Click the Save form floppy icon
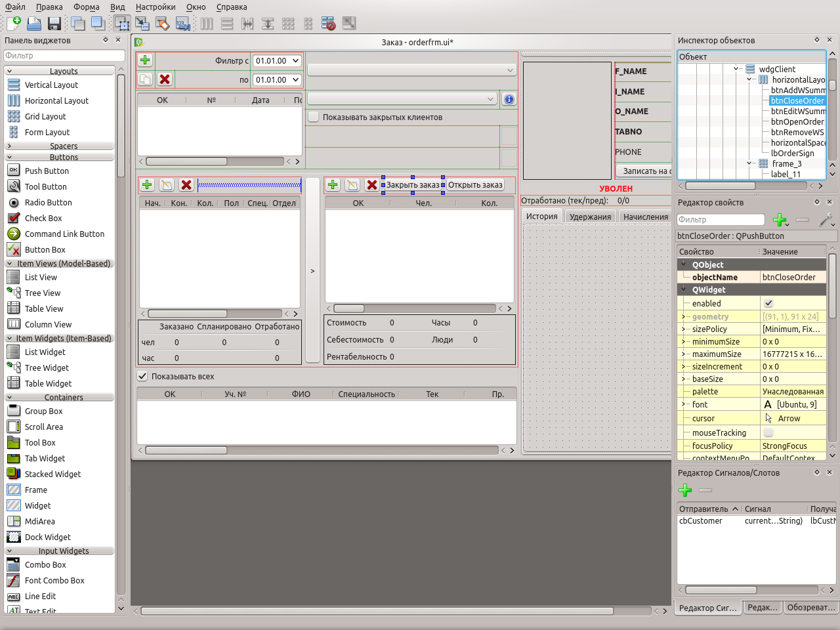The width and height of the screenshot is (840, 630). tap(54, 24)
